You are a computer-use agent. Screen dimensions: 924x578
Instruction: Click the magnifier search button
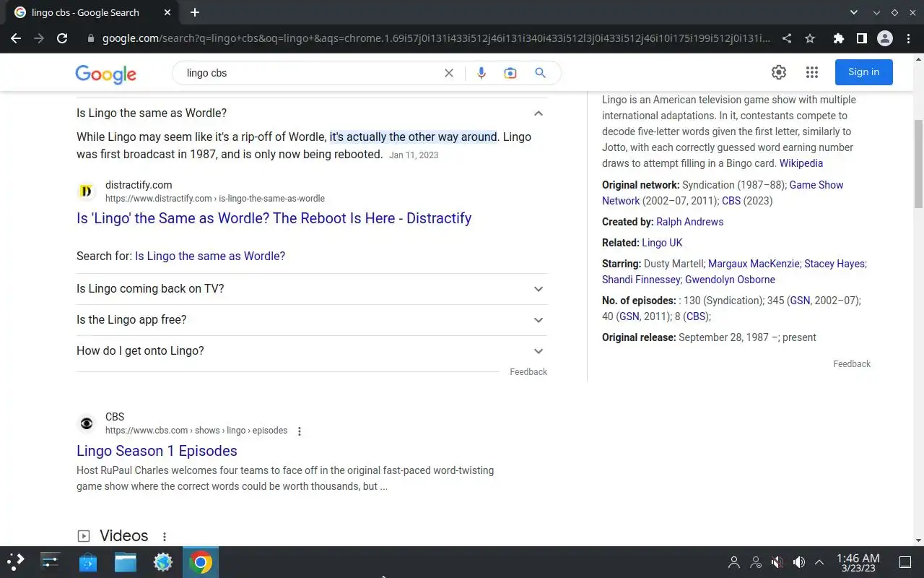click(x=540, y=73)
